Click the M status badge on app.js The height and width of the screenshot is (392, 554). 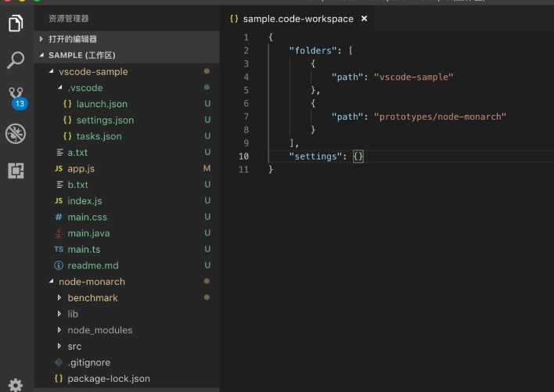[x=207, y=168]
